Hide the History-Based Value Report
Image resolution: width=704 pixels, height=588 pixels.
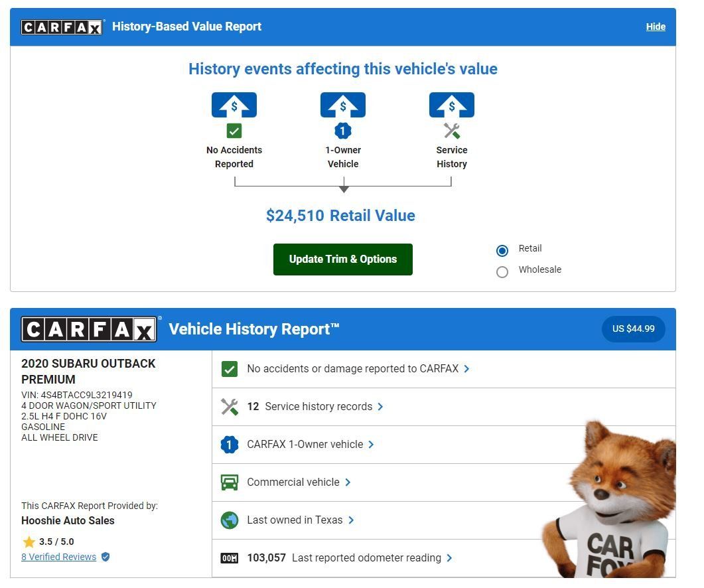click(x=656, y=27)
